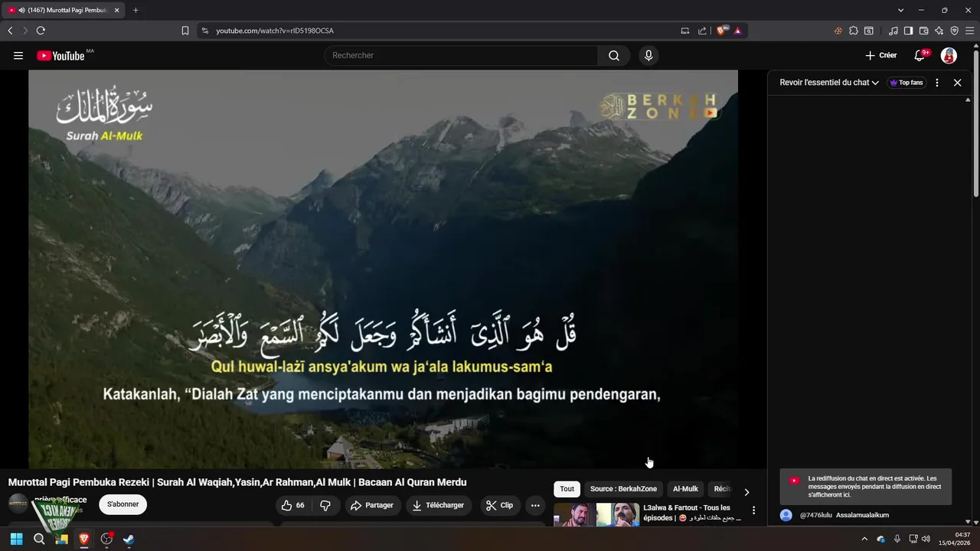Image resolution: width=980 pixels, height=551 pixels.
Task: Open Brave Rewards triangle icon
Action: click(738, 31)
